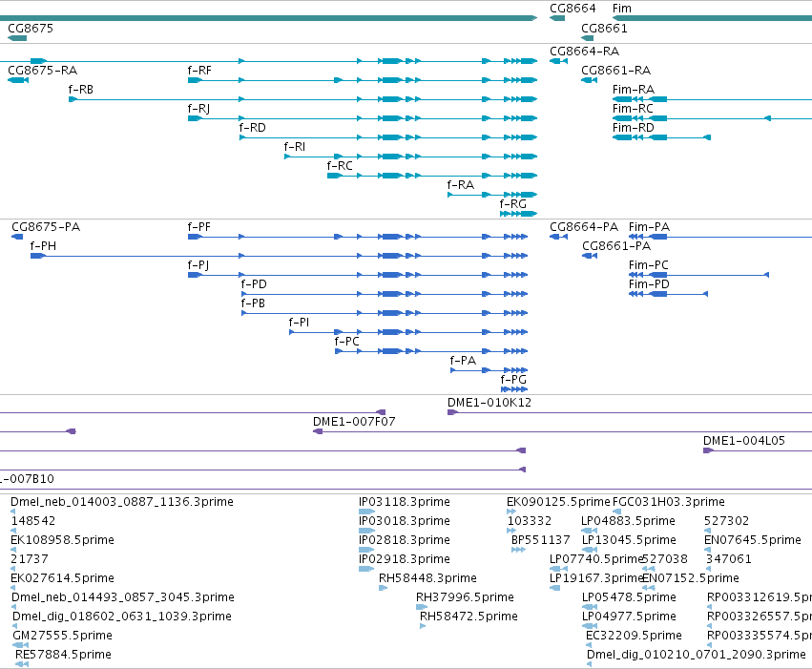Screen dimensions: 812x669
Task: Click EST Dmel_dig_010210_0701_2090.3prime
Action: [x=696, y=655]
